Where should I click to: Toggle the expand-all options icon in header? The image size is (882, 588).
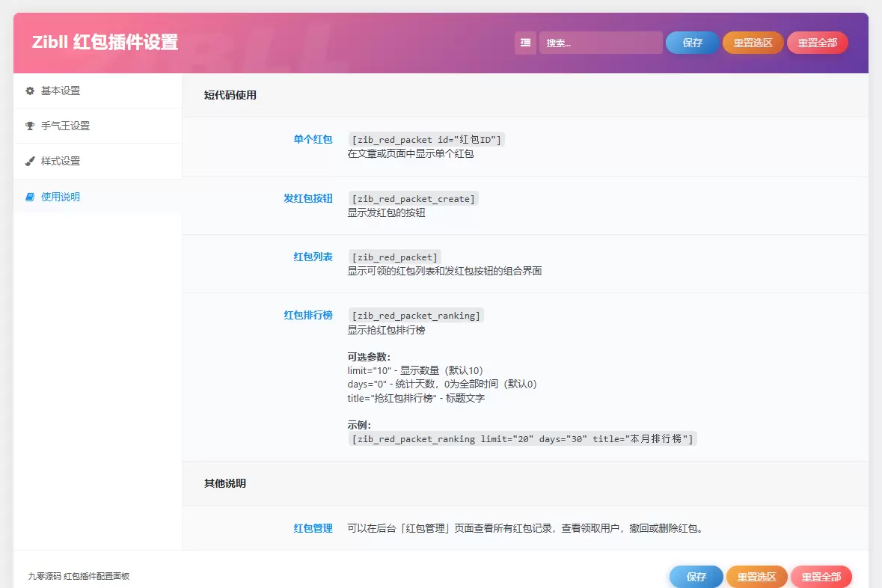pyautogui.click(x=525, y=43)
